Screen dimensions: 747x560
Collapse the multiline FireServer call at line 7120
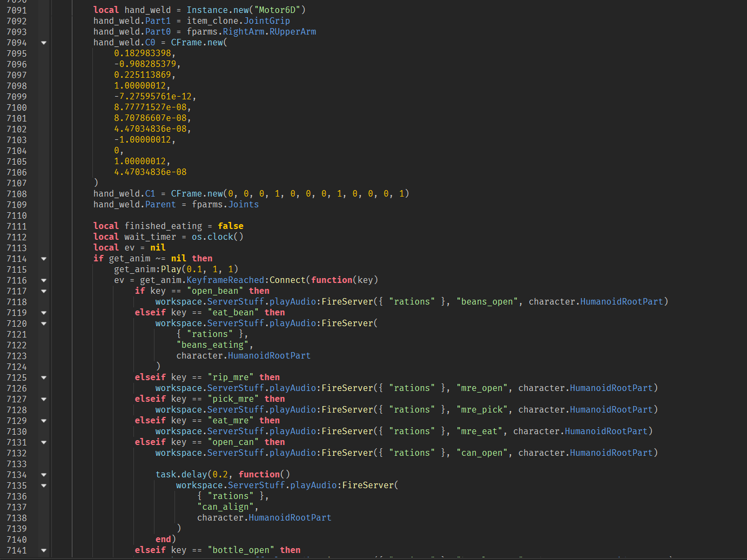43,323
